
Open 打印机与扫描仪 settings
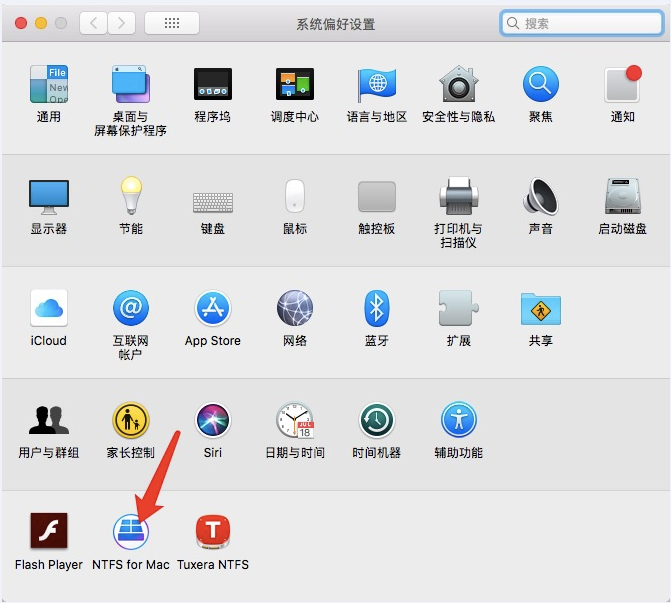[x=458, y=197]
